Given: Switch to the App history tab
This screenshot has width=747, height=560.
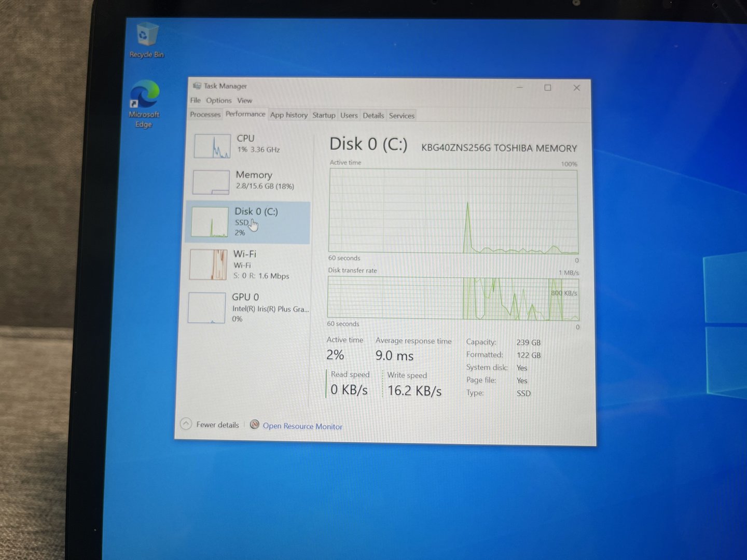Looking at the screenshot, I should point(288,115).
